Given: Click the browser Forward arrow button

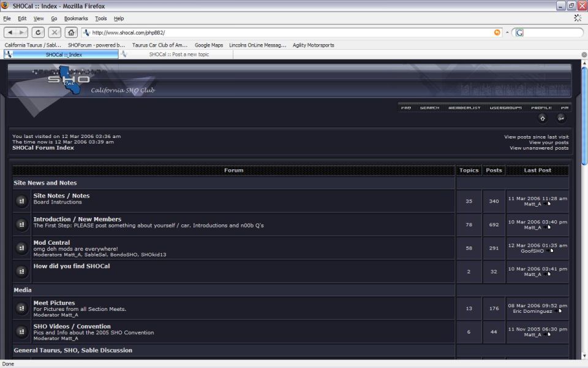Looking at the screenshot, I should click(22, 33).
